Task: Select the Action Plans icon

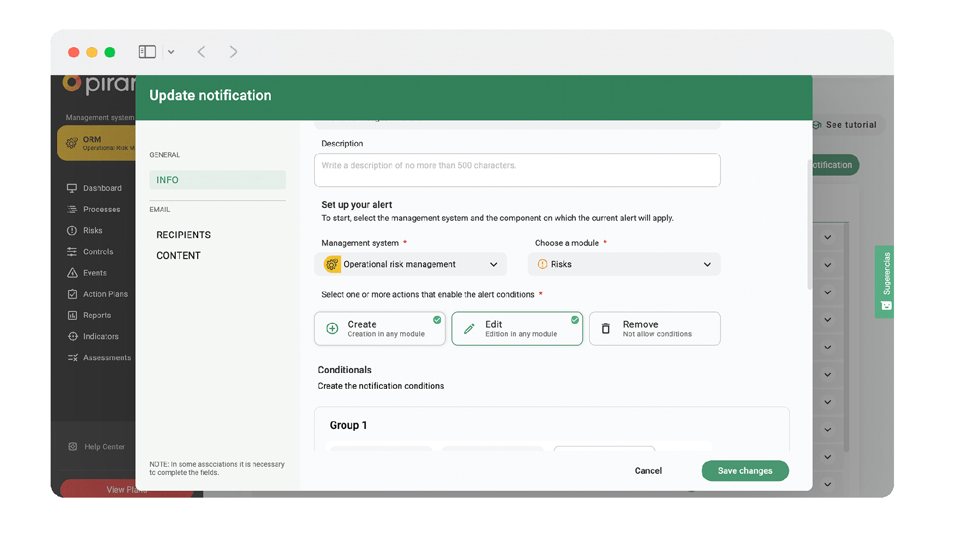Action: pos(72,294)
